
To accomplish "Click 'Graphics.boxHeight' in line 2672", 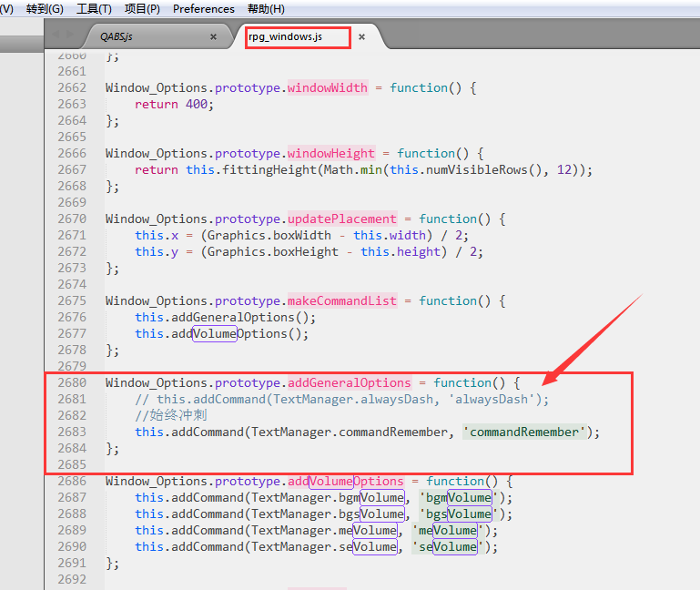I will click(x=273, y=252).
